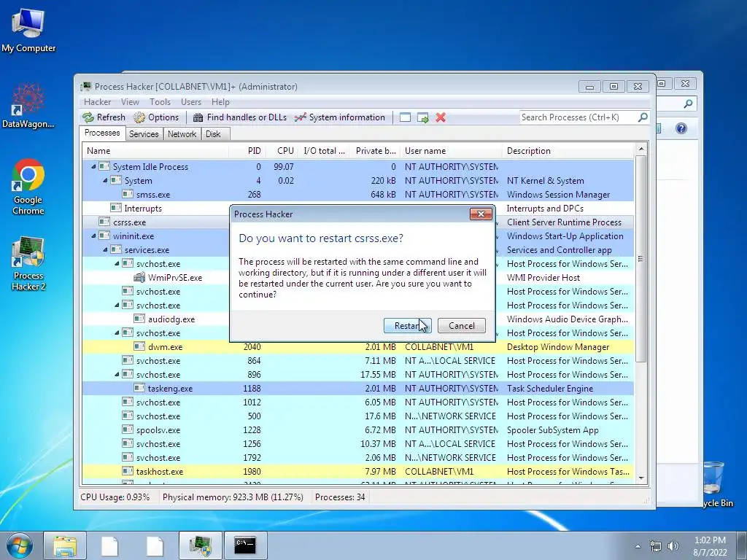747x560 pixels.
Task: Select the spoolsv.exe process row
Action: click(358, 430)
